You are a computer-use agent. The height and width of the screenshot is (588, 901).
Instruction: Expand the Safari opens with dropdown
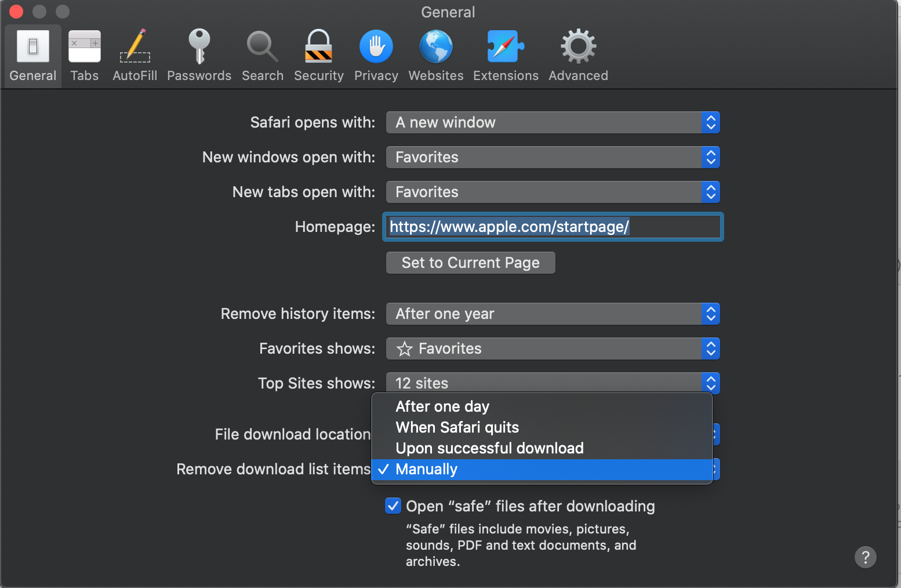553,122
